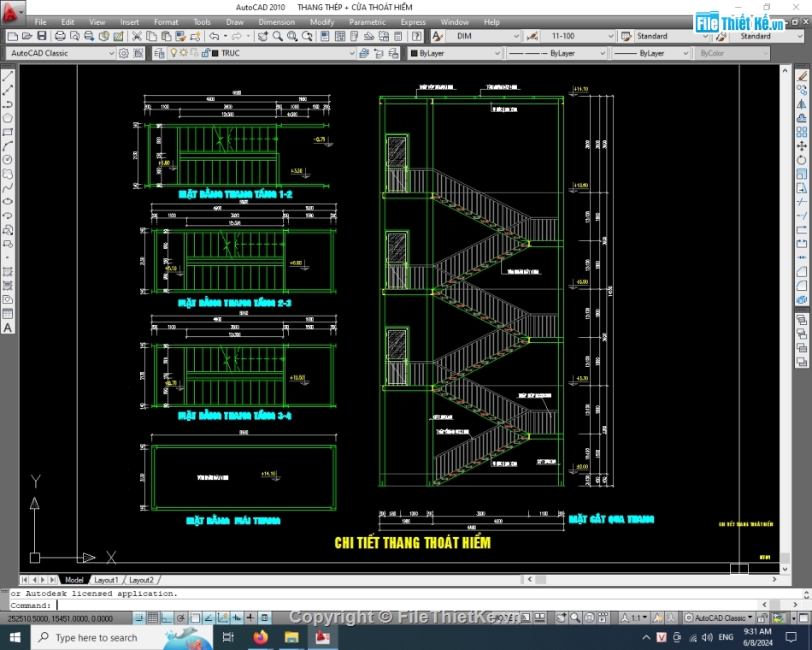Open the Draw menu
The image size is (812, 650).
pyautogui.click(x=234, y=21)
